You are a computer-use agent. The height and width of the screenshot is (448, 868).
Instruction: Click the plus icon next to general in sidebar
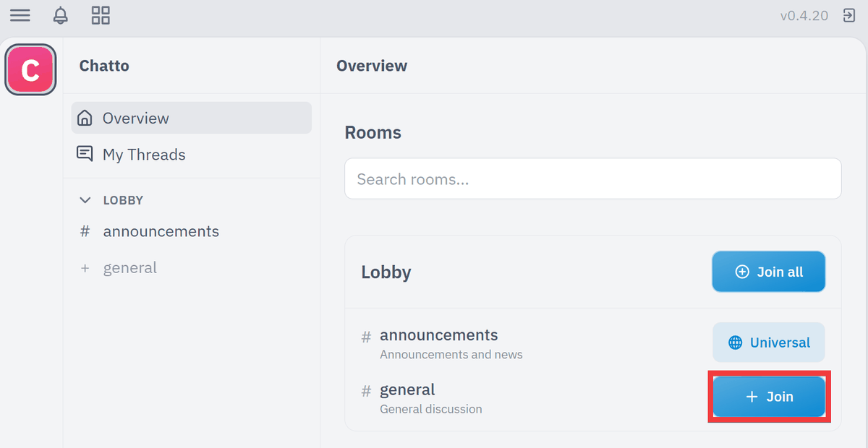pyautogui.click(x=85, y=268)
